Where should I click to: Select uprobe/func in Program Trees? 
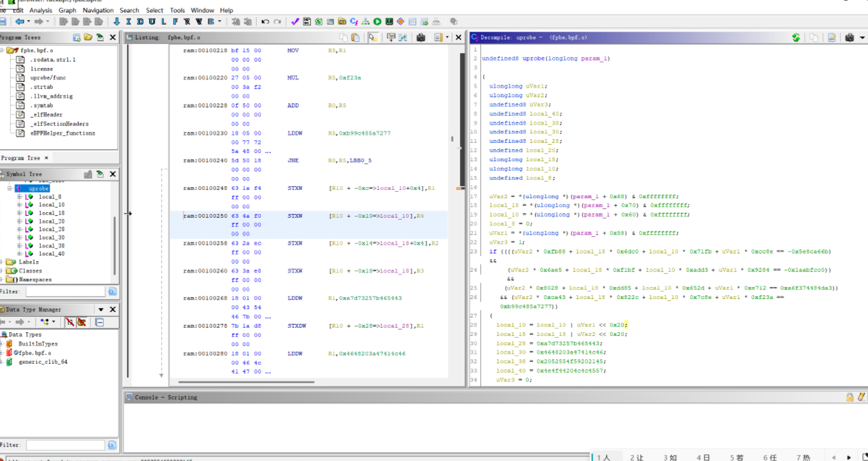[x=48, y=78]
